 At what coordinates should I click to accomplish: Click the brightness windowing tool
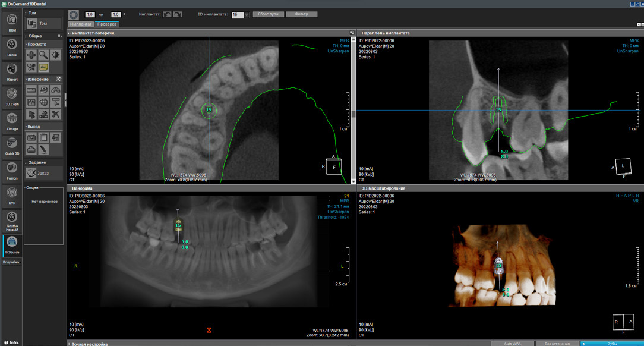click(x=55, y=55)
